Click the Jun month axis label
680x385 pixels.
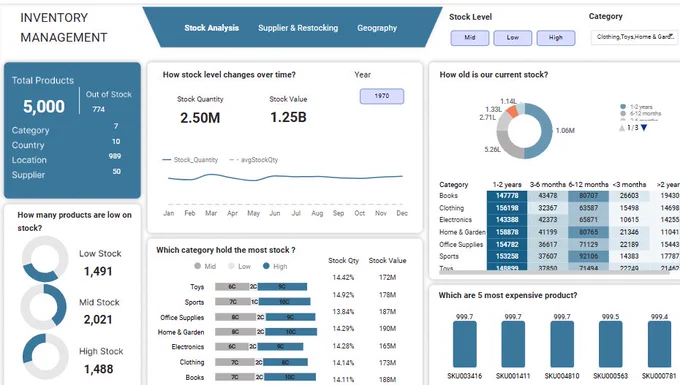click(x=275, y=213)
